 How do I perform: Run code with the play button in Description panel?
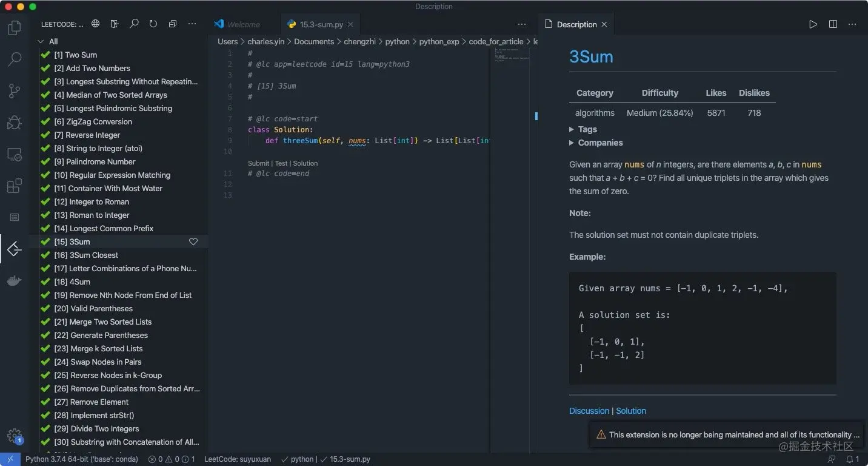814,24
